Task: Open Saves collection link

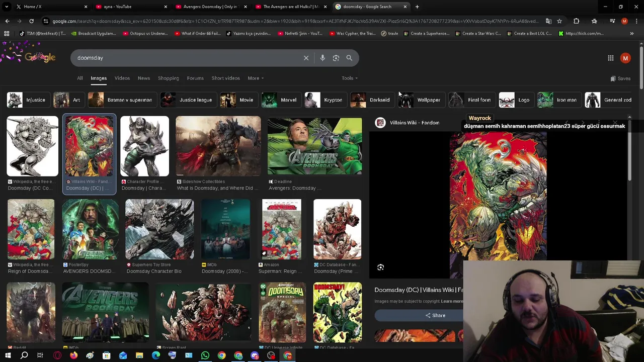Action: (620, 78)
